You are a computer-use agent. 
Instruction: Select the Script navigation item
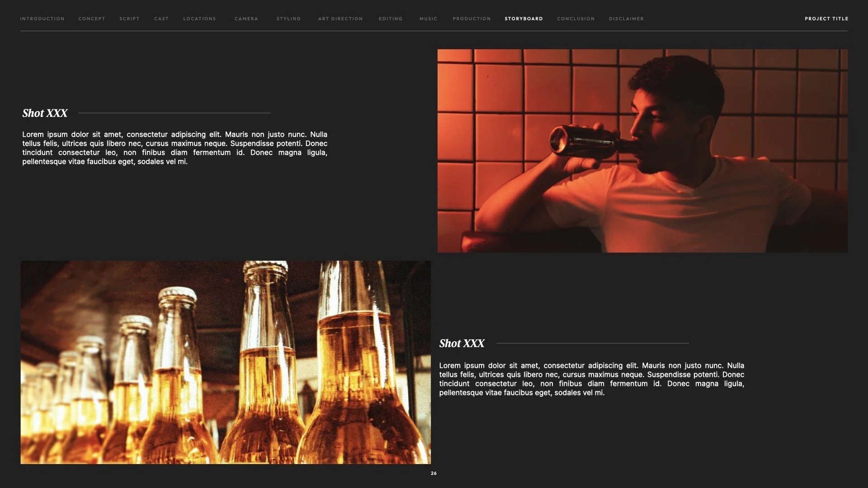click(x=129, y=19)
